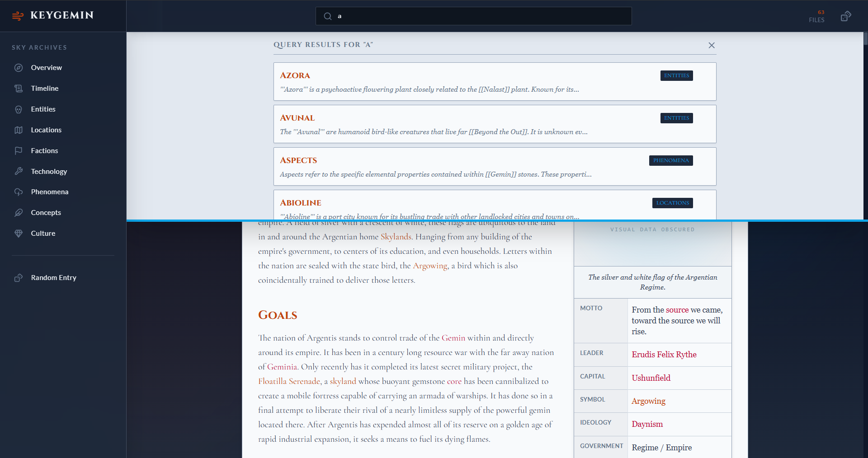Close the query results panel

pyautogui.click(x=712, y=45)
